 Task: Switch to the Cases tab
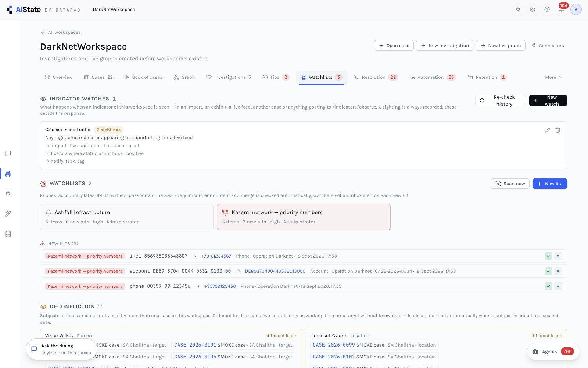pos(98,77)
